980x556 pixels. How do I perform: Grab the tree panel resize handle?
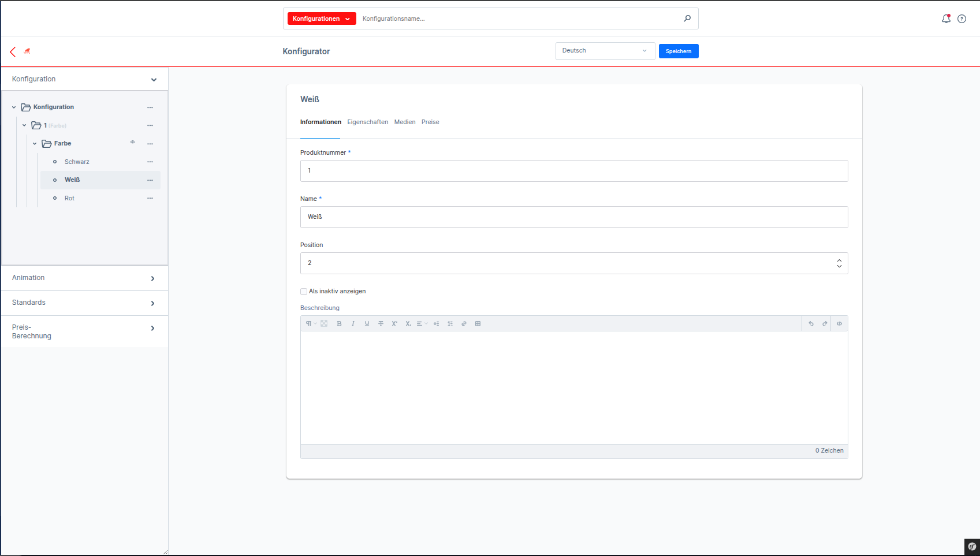click(x=165, y=552)
